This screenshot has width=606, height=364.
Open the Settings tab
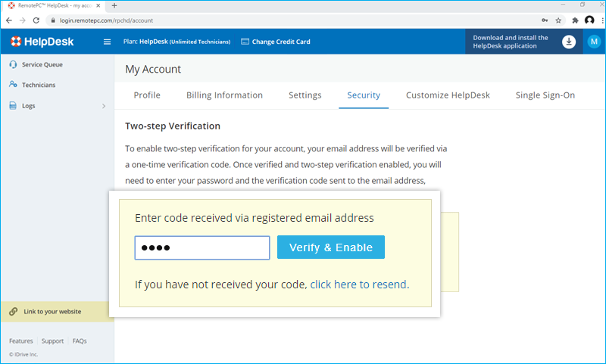pos(305,95)
